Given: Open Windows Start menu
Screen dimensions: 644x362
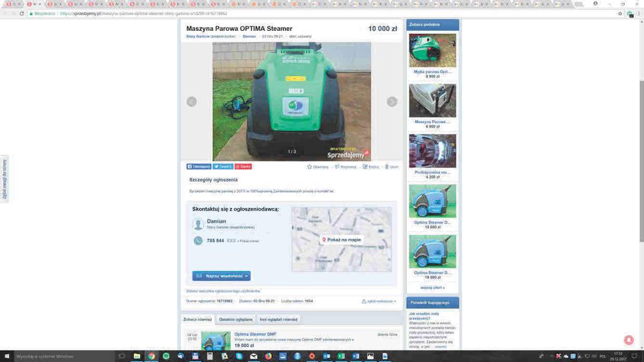Looking at the screenshot, I should [6, 356].
